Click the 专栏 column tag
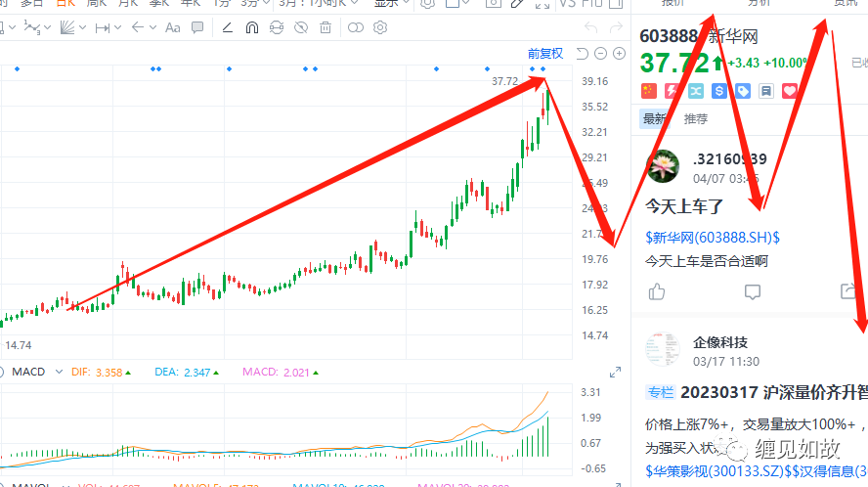This screenshot has height=487, width=868. (661, 393)
